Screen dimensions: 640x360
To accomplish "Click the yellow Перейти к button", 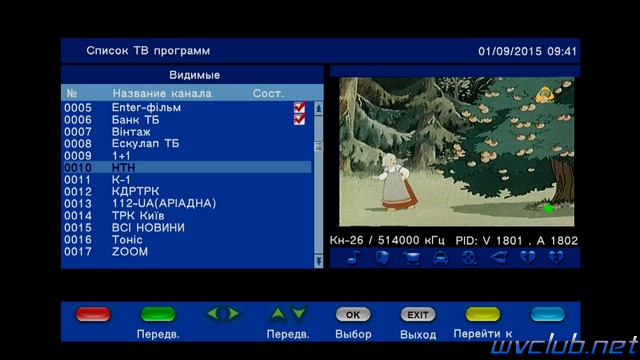I will (x=483, y=314).
